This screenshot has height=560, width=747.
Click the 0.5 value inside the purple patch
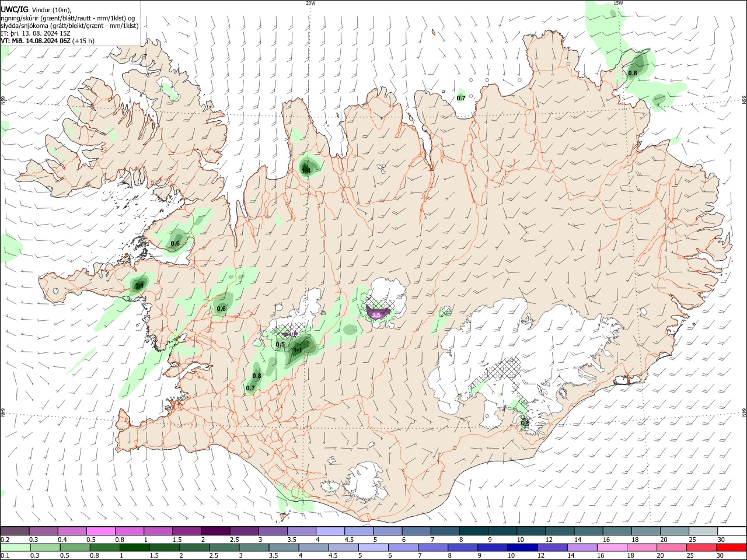tap(376, 315)
